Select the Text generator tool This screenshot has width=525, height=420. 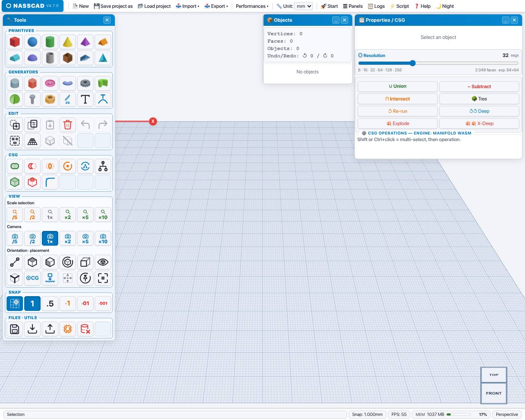(x=85, y=99)
